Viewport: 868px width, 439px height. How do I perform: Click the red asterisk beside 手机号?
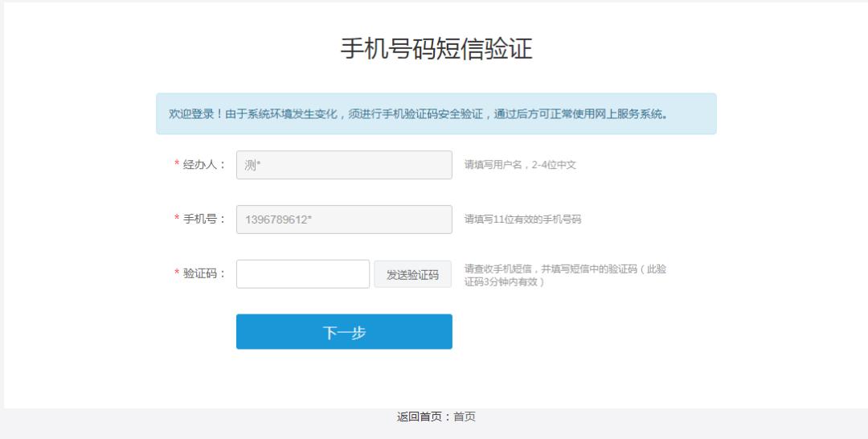coord(177,219)
